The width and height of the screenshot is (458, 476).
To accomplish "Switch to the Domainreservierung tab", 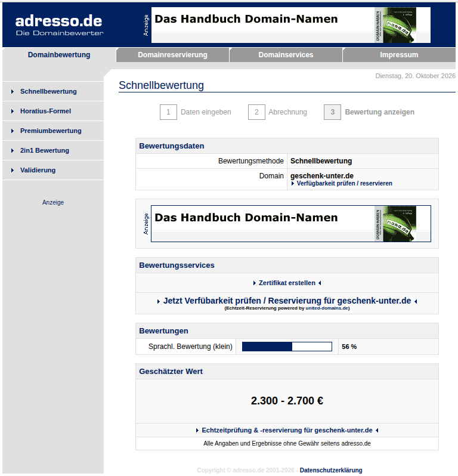I will pos(172,55).
